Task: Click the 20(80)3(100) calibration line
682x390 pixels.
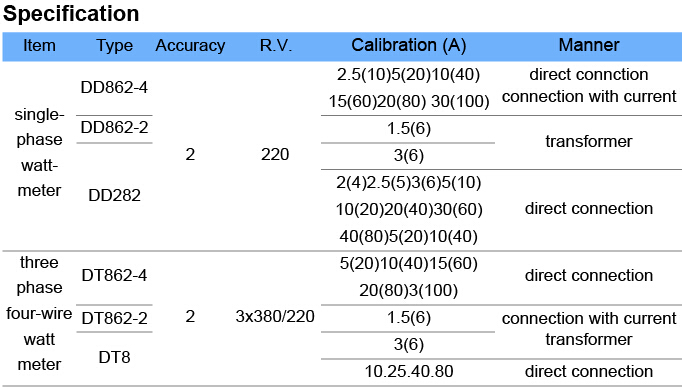Action: [408, 290]
